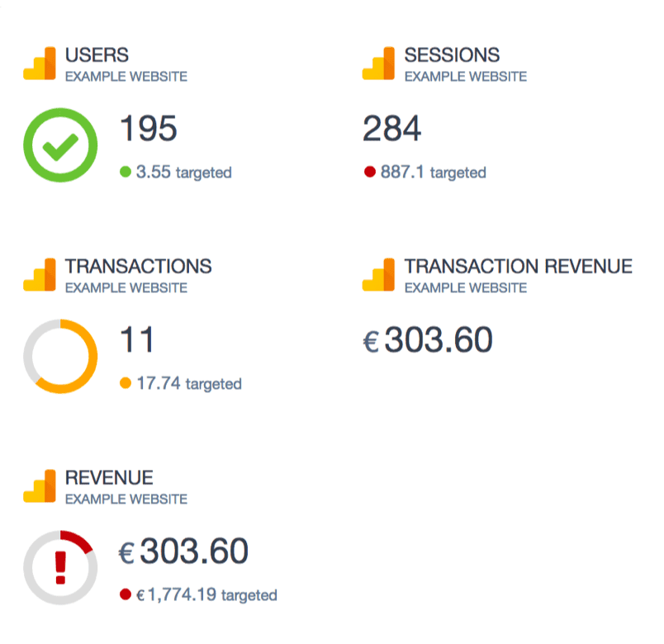Click the 11 transactions value

[x=137, y=340]
